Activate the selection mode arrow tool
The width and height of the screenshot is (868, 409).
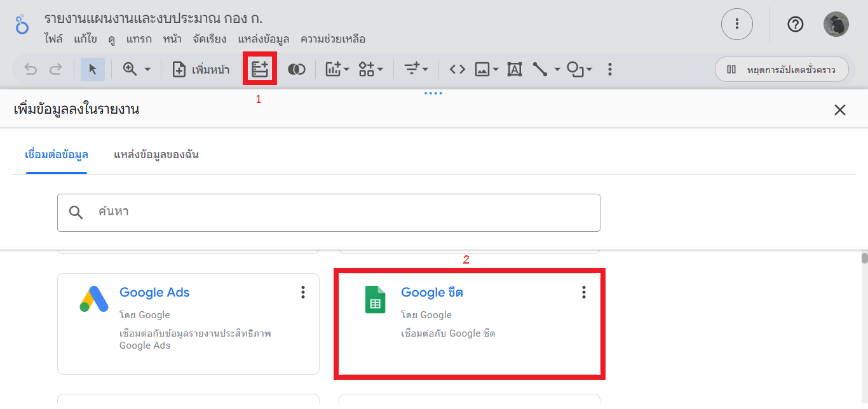coord(93,70)
